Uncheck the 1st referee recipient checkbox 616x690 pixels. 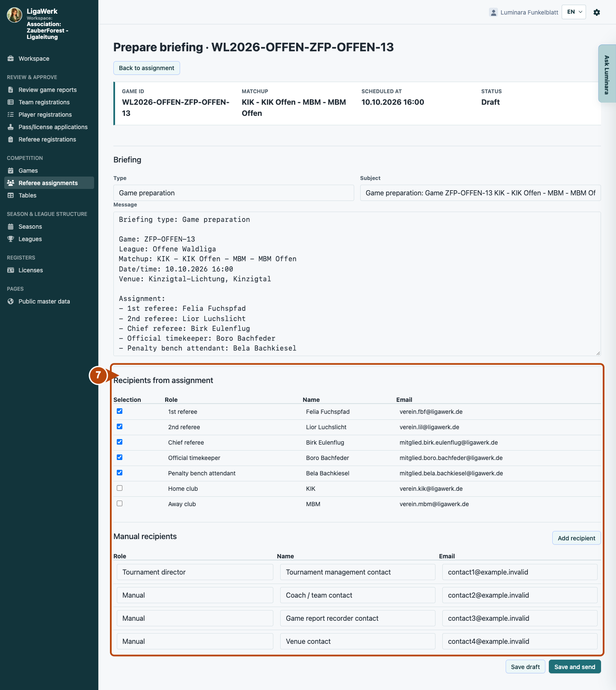click(120, 411)
